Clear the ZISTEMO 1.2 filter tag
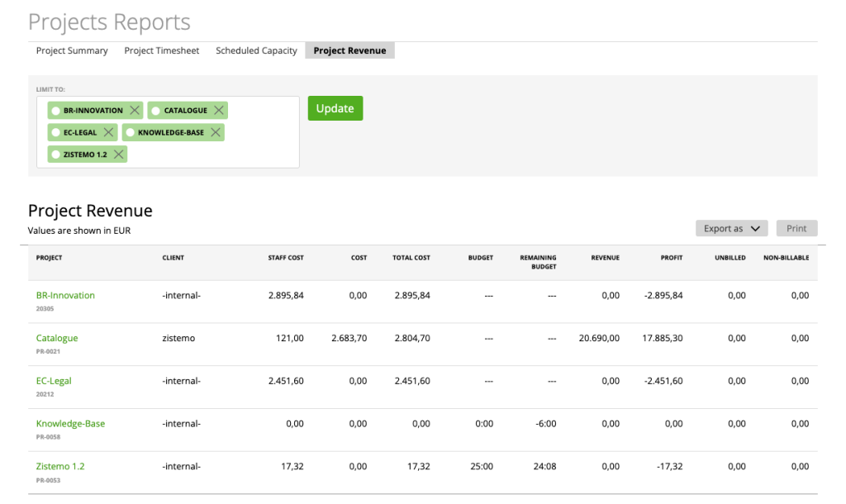The height and width of the screenshot is (504, 846). (118, 154)
